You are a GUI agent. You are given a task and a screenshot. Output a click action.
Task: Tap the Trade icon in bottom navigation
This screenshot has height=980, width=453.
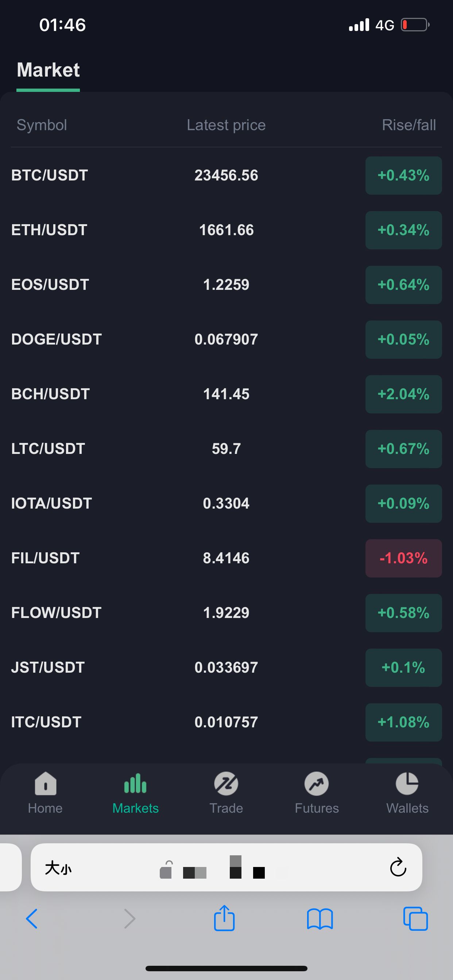click(226, 784)
